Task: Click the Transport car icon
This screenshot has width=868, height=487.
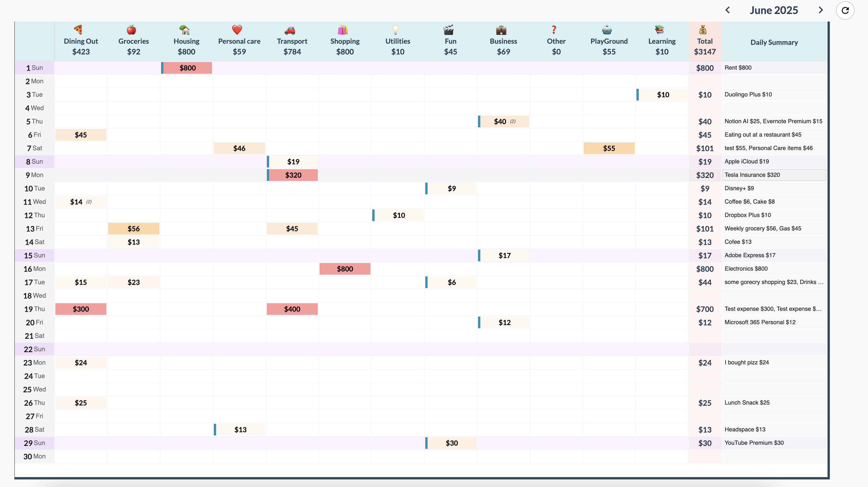Action: [x=290, y=30]
